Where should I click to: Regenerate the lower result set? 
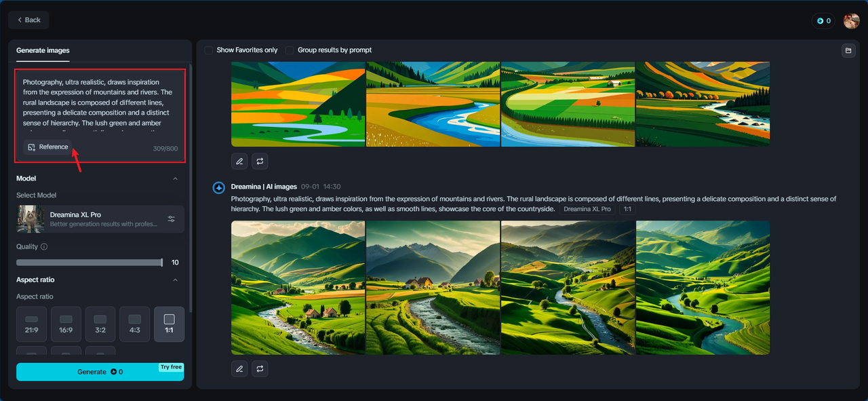tap(260, 369)
